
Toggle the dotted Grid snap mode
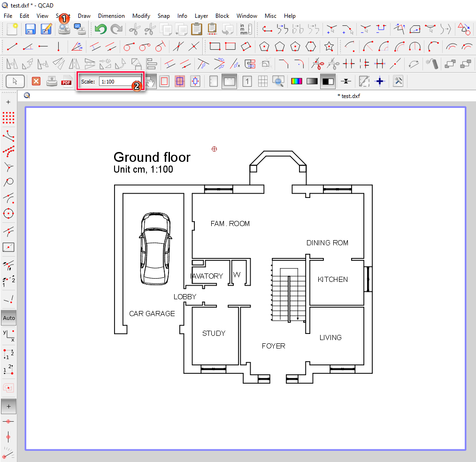(8, 117)
